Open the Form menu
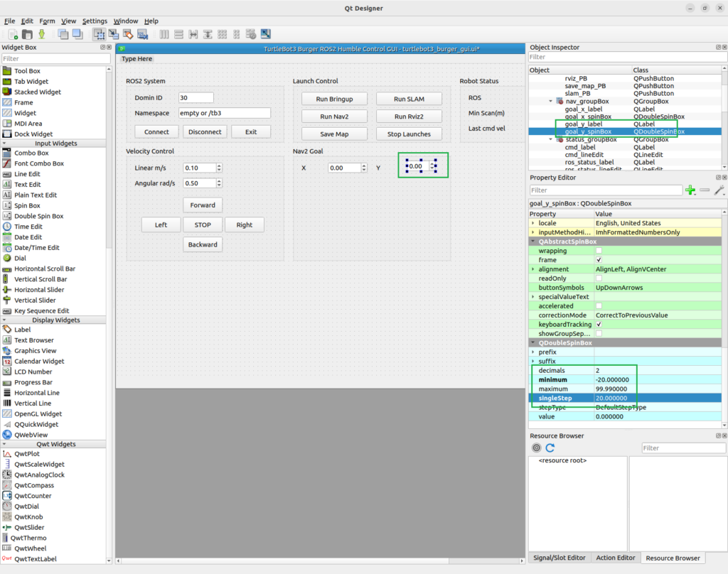 47,21
